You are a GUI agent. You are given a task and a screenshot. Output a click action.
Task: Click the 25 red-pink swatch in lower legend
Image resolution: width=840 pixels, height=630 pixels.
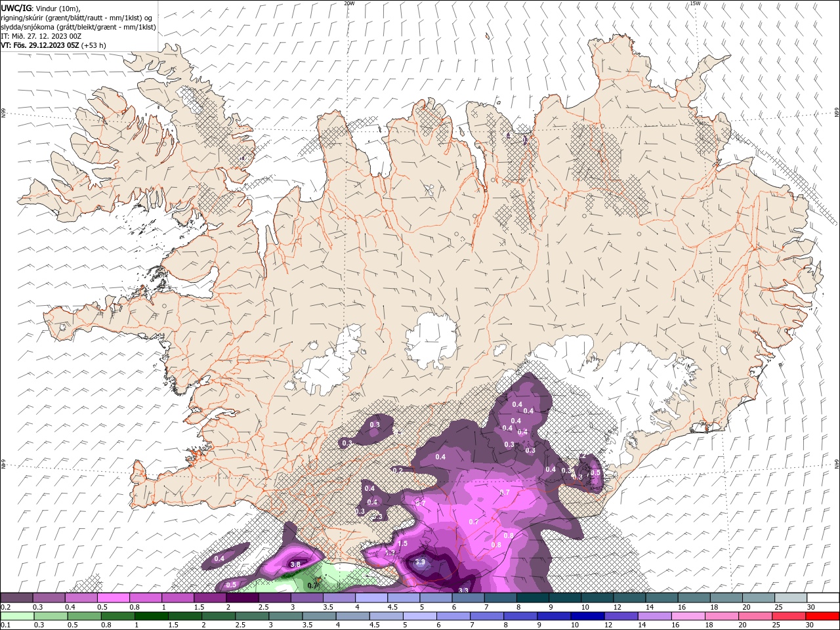point(789,616)
